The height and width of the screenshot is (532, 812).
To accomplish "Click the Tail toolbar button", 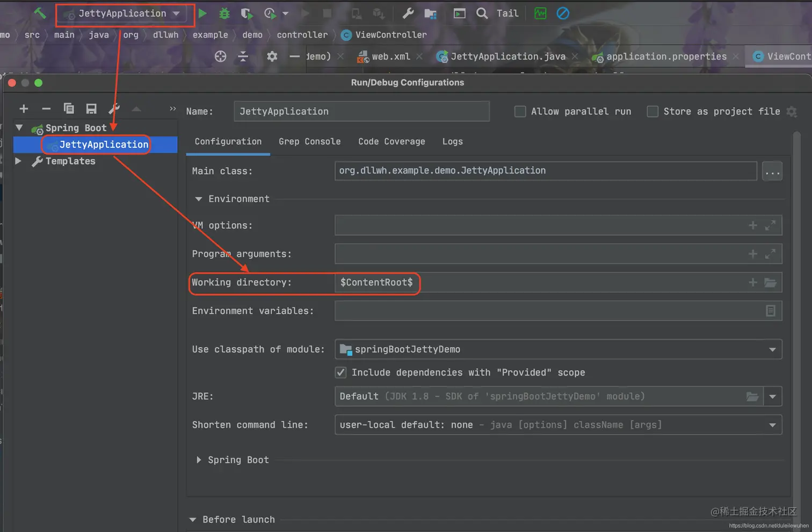I will 508,13.
